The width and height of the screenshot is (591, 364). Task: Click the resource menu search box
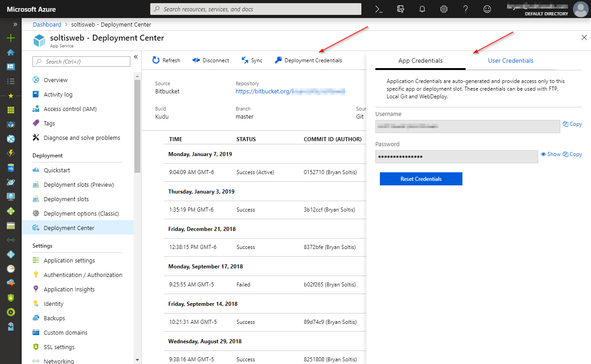tap(81, 62)
